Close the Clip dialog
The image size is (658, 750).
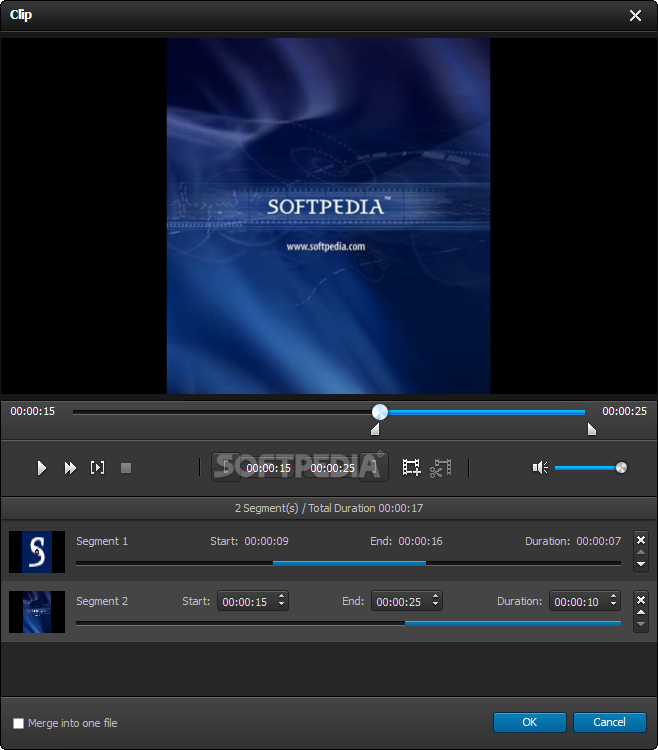636,16
